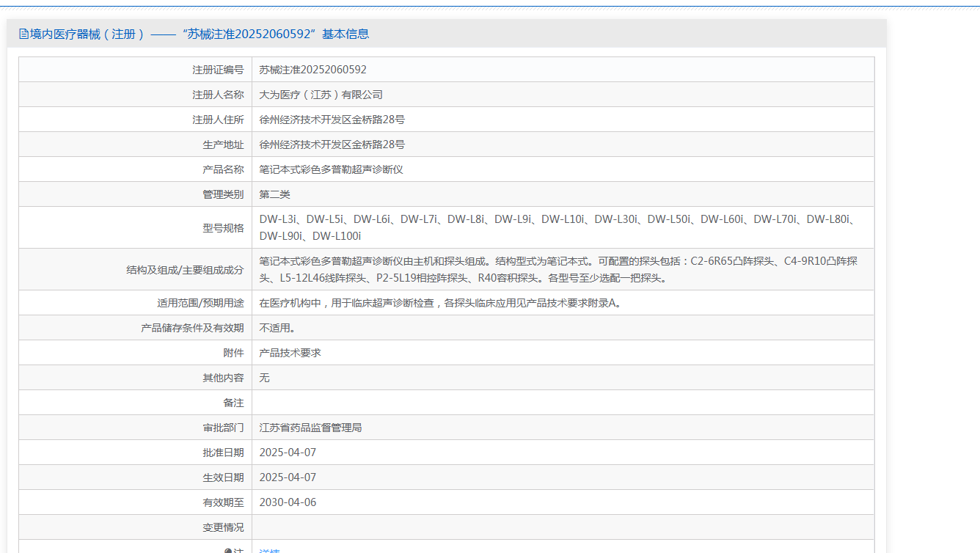This screenshot has width=980, height=553.
Task: Select the address value in the 注册人住所 row
Action: (332, 120)
